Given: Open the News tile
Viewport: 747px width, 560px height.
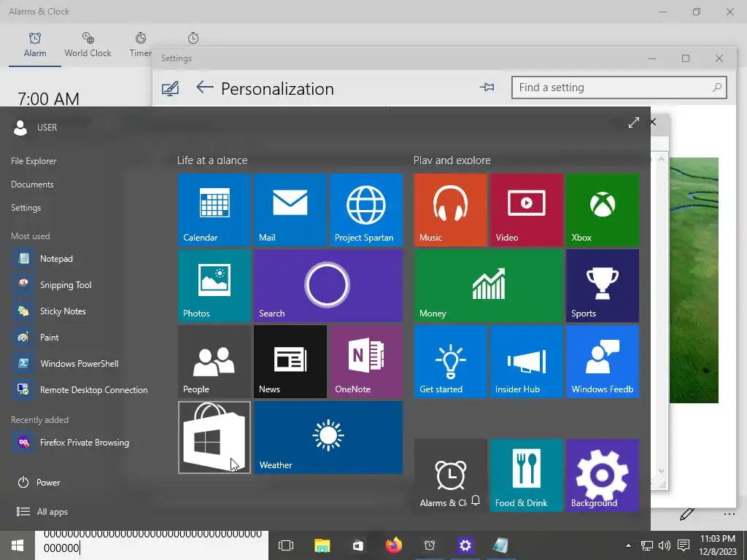Looking at the screenshot, I should [290, 362].
